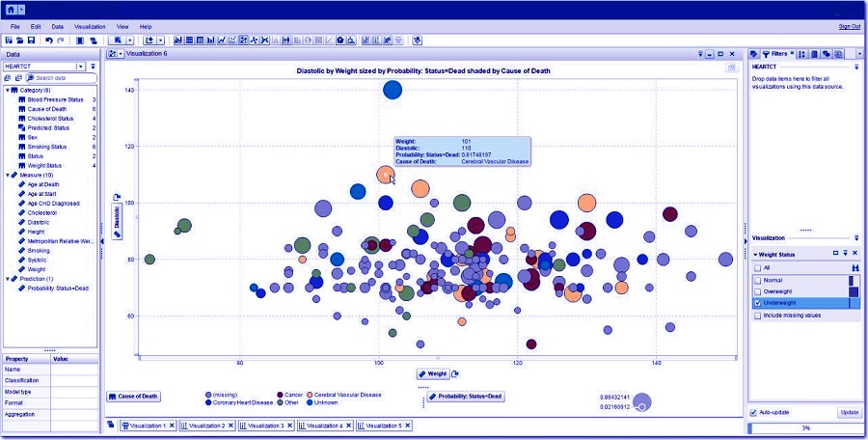The width and height of the screenshot is (868, 440).
Task: Check the Overweight checkbox
Action: [757, 291]
